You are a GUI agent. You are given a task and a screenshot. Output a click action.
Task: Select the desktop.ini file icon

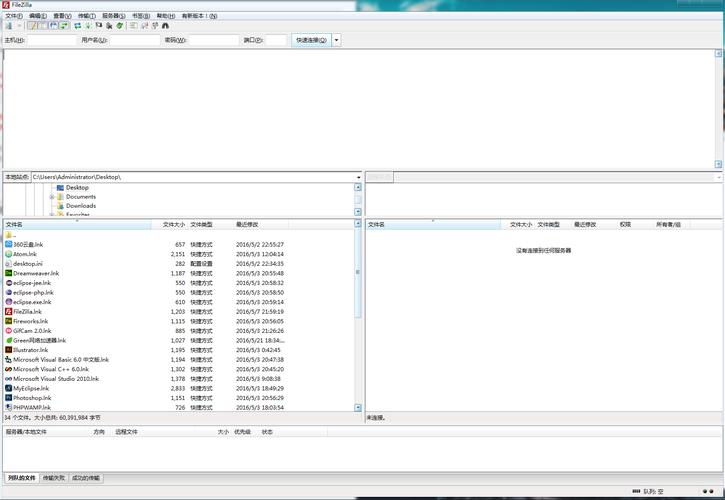point(8,264)
